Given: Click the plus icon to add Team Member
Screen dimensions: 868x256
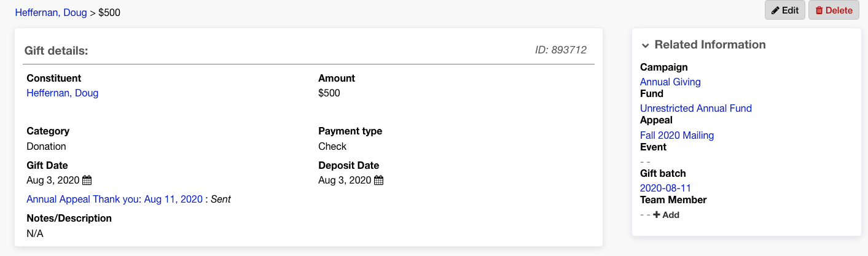Looking at the screenshot, I should coord(656,215).
